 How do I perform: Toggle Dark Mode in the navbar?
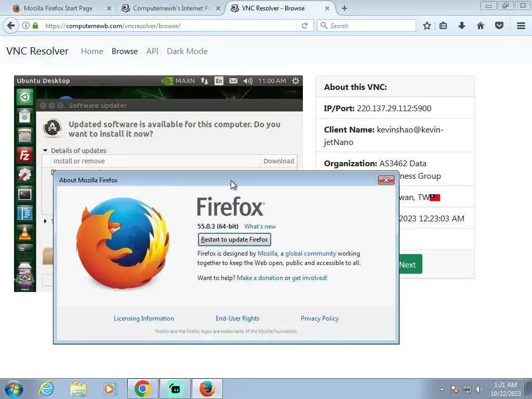click(187, 51)
